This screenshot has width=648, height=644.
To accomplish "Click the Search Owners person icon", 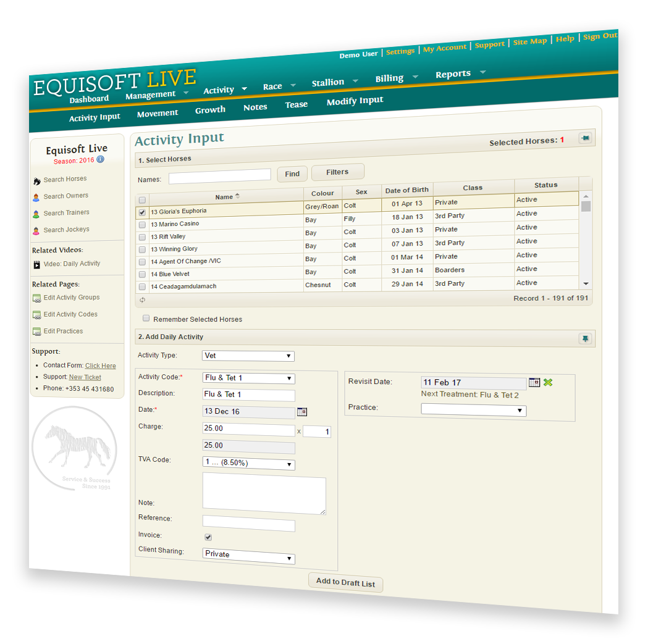I will coord(36,198).
